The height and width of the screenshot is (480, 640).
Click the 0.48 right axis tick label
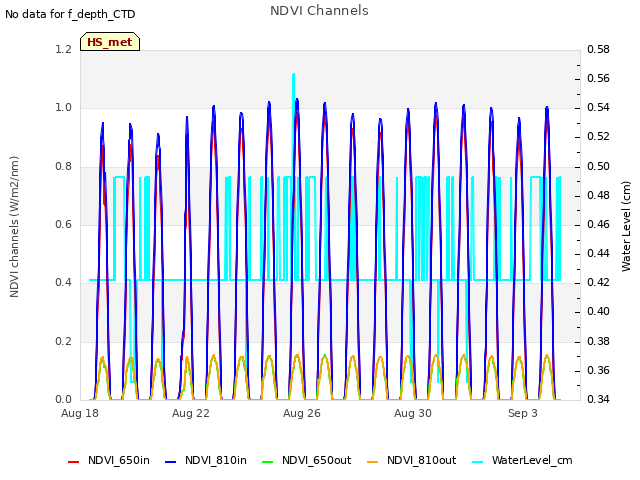pyautogui.click(x=598, y=196)
